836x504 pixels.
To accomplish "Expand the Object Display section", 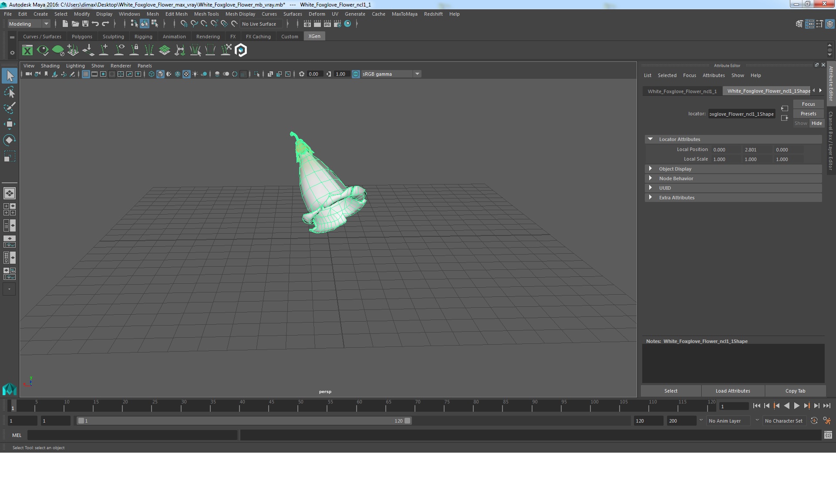I will click(x=733, y=169).
